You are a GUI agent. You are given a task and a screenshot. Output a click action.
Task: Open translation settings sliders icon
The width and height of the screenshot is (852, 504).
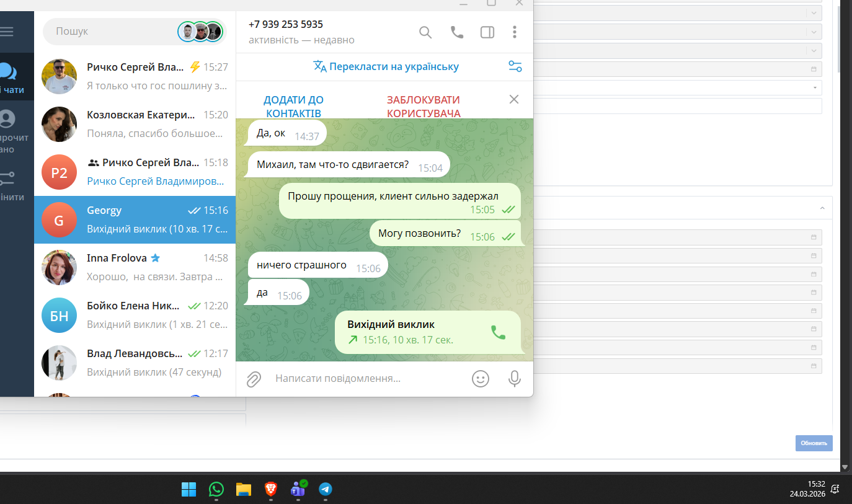515,66
